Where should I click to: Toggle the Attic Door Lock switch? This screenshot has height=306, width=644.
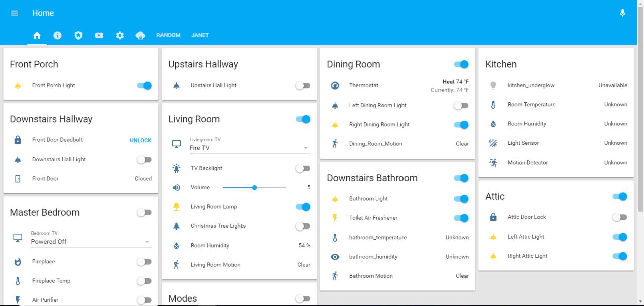tap(620, 217)
